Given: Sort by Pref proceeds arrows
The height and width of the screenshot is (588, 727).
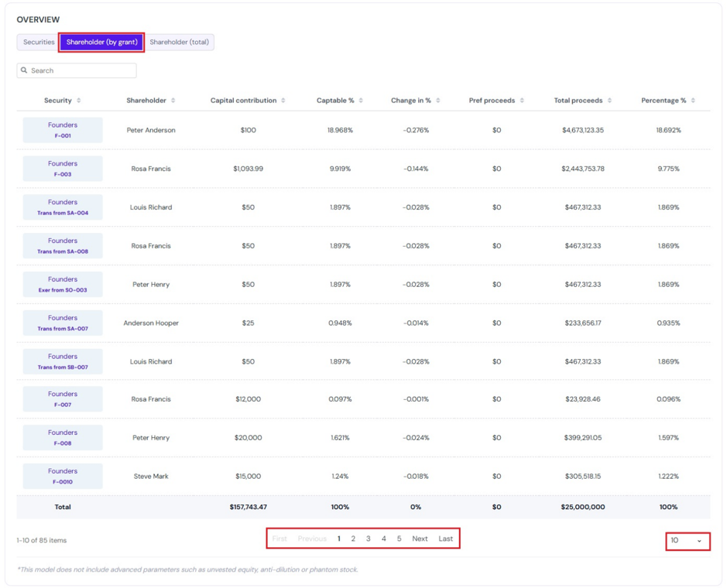Looking at the screenshot, I should click(x=522, y=101).
